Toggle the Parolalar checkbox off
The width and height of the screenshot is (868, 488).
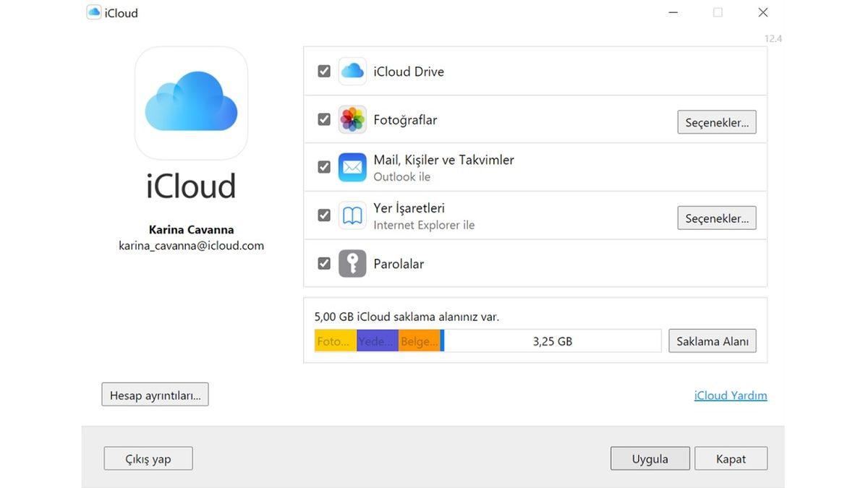point(323,262)
